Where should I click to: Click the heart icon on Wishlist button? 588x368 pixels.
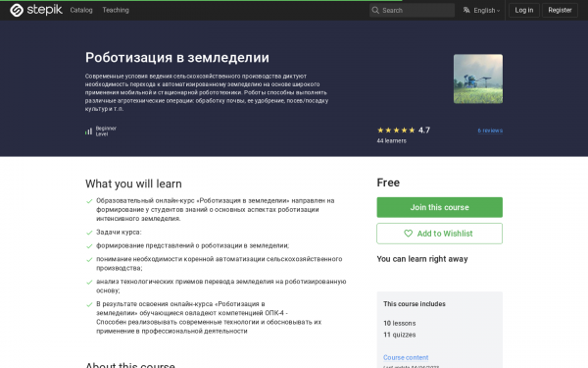coord(408,234)
